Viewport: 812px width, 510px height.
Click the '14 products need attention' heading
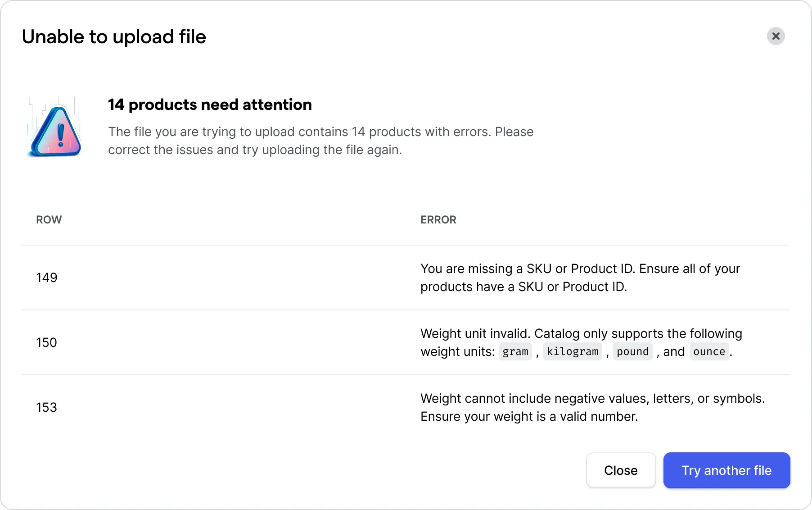click(x=210, y=105)
